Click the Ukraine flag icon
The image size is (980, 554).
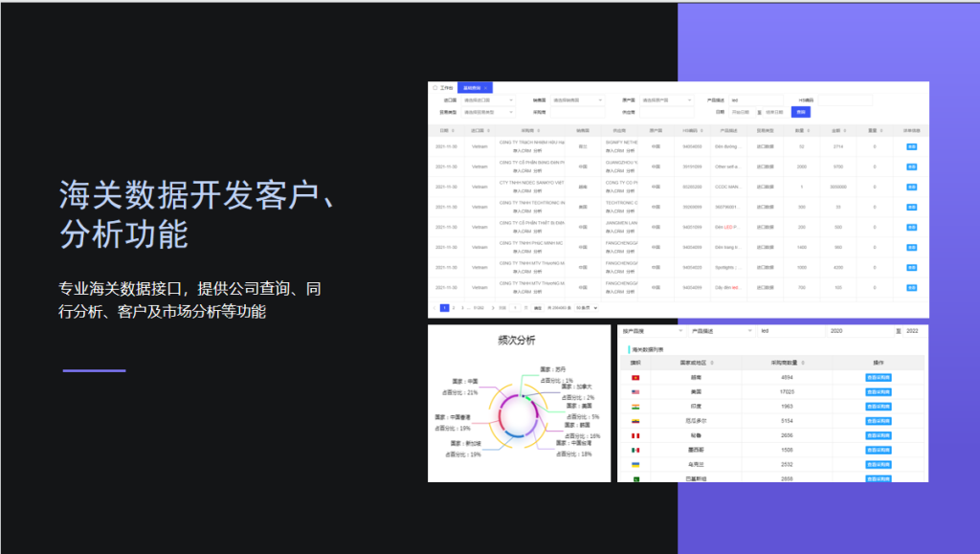[635, 464]
